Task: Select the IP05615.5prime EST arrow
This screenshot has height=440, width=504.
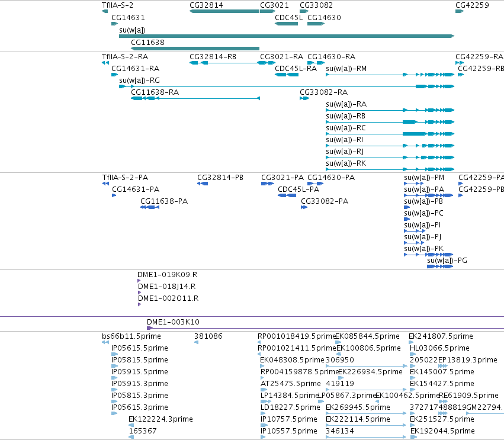Action: click(x=114, y=354)
